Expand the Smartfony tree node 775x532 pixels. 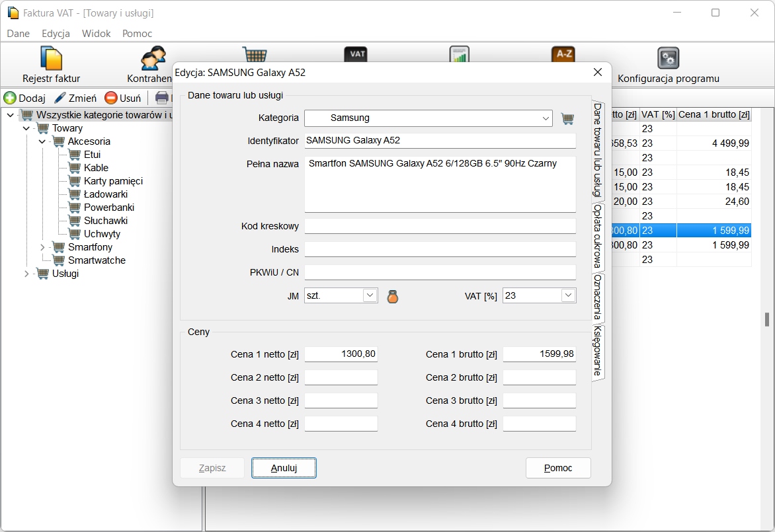(42, 247)
